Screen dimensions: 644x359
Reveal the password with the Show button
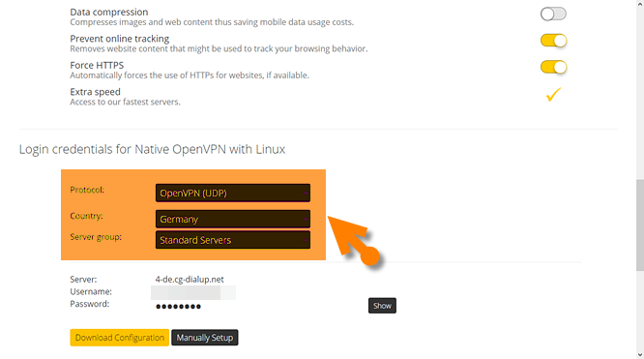382,306
